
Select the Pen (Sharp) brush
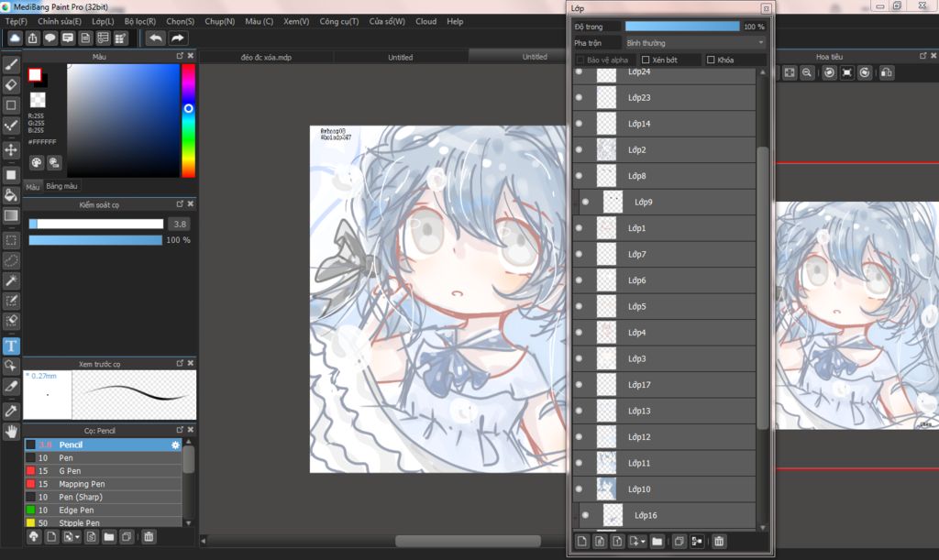click(103, 497)
